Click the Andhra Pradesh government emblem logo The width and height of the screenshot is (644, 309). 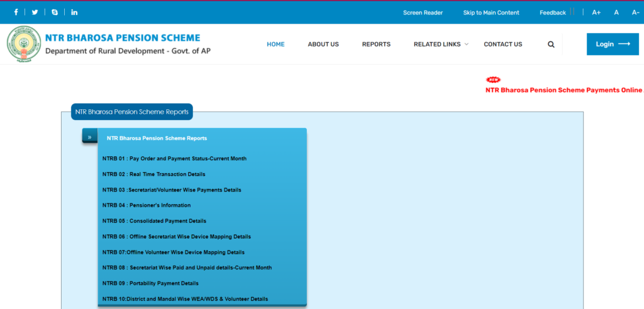pyautogui.click(x=24, y=44)
